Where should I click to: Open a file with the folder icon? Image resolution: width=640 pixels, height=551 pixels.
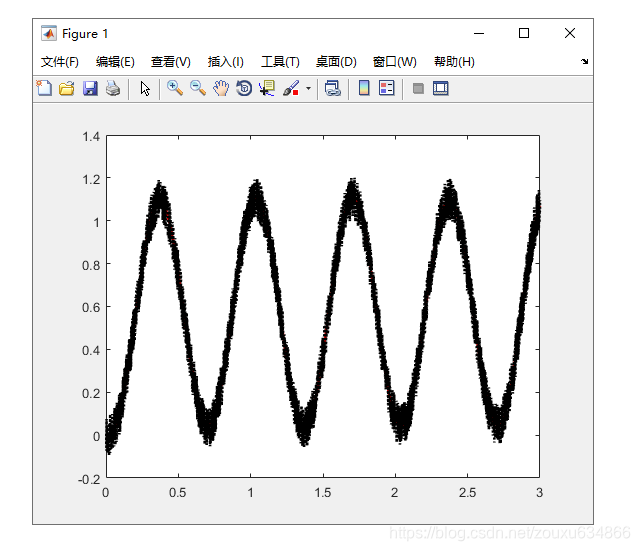click(x=67, y=88)
